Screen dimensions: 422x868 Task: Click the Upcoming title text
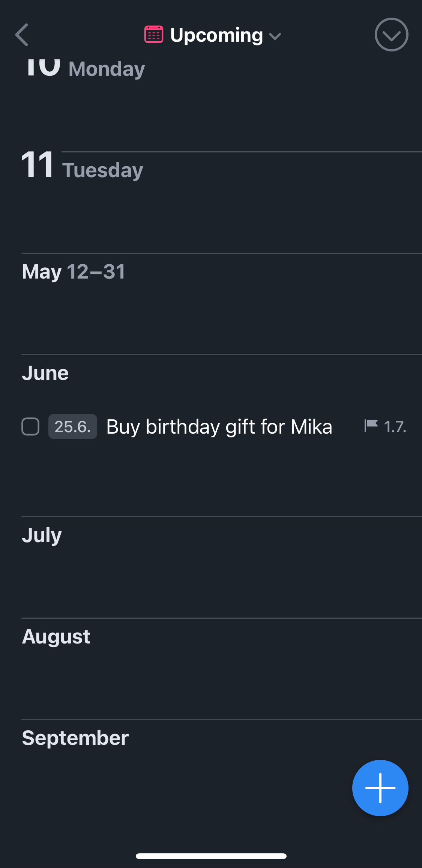tap(216, 35)
